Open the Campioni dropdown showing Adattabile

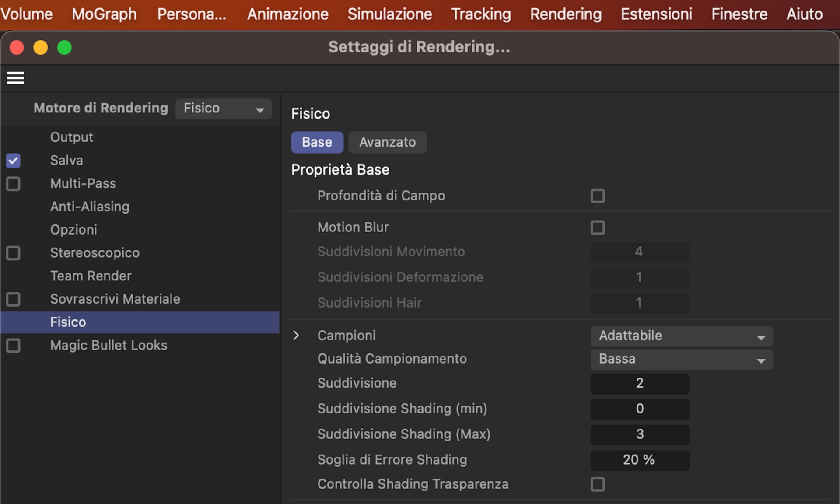681,336
